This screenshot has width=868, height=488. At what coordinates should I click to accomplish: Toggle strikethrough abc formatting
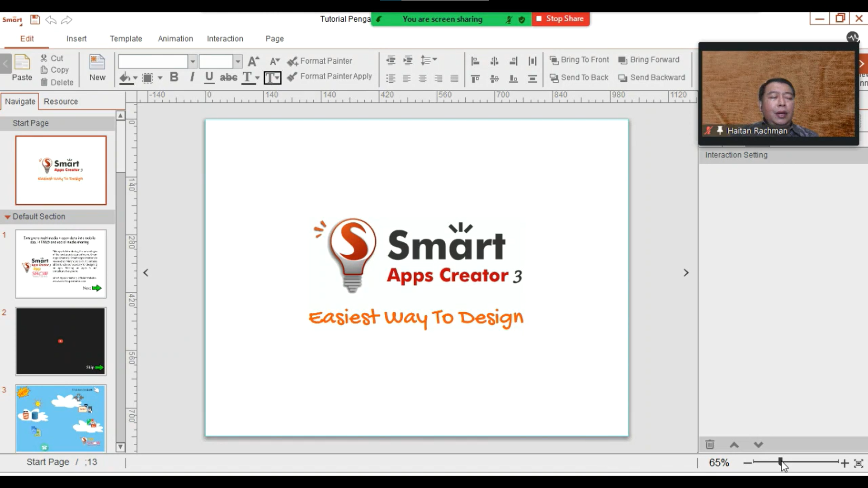[228, 78]
